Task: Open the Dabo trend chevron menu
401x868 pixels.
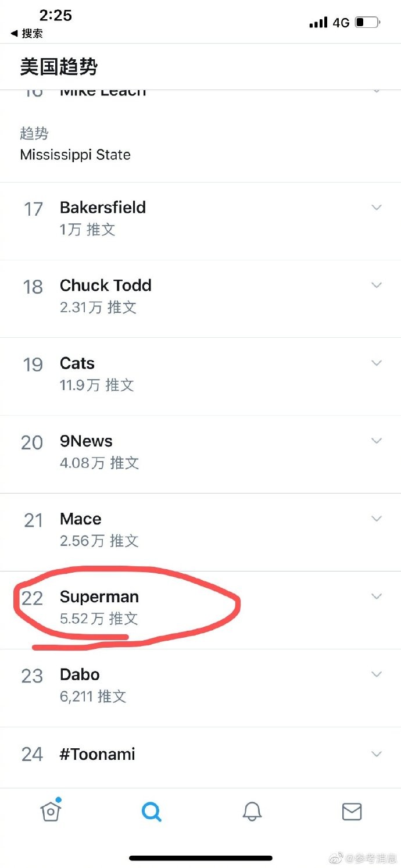Action: tap(377, 674)
